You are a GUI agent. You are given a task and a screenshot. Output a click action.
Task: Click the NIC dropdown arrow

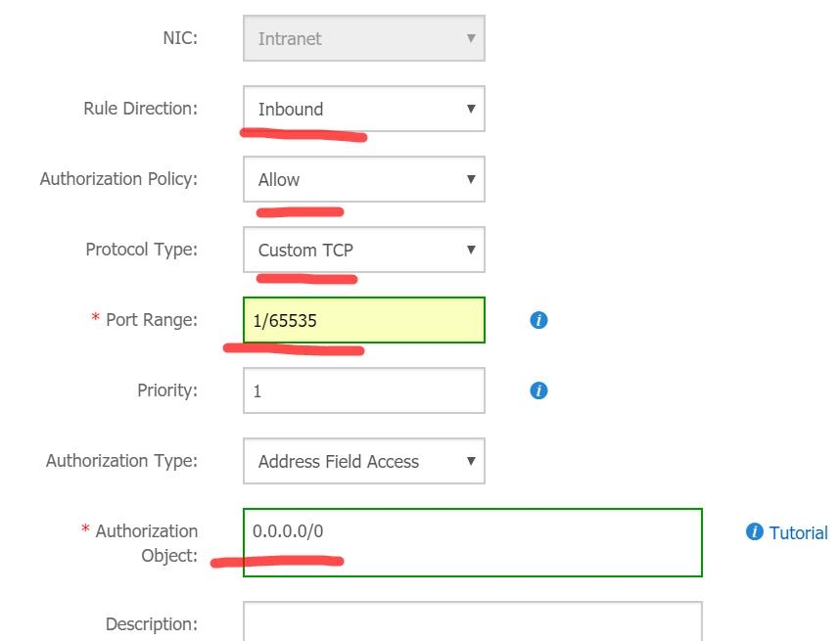tap(471, 38)
